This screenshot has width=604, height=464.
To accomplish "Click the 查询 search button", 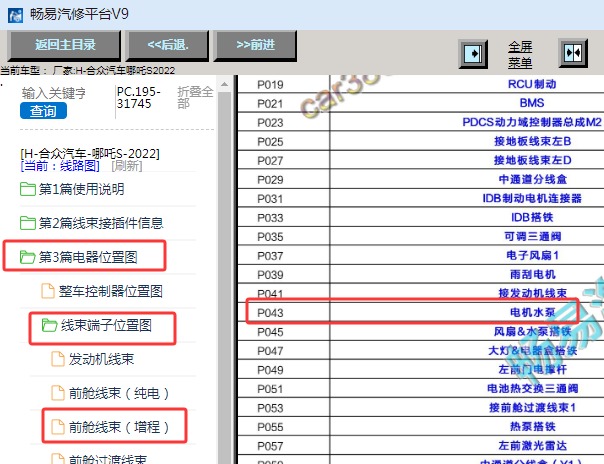I will click(x=43, y=111).
